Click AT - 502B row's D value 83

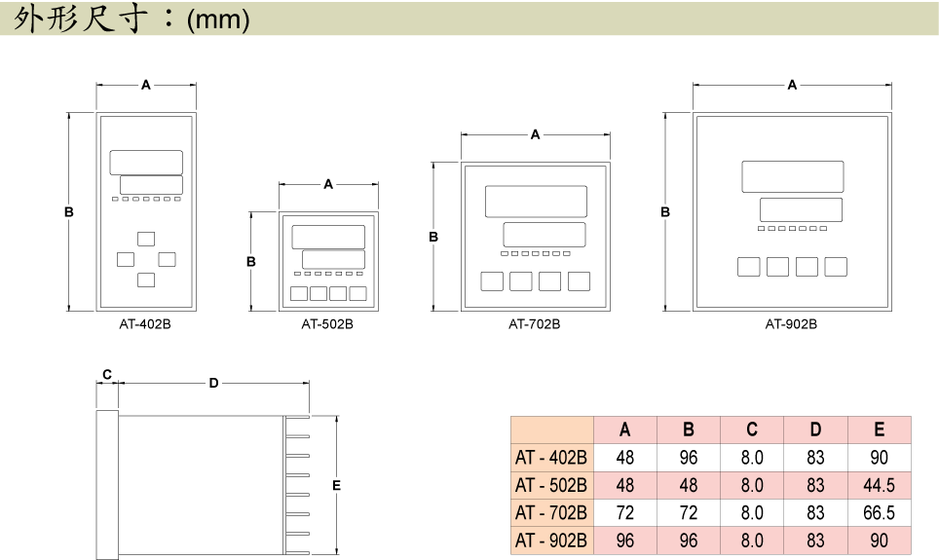point(815,485)
